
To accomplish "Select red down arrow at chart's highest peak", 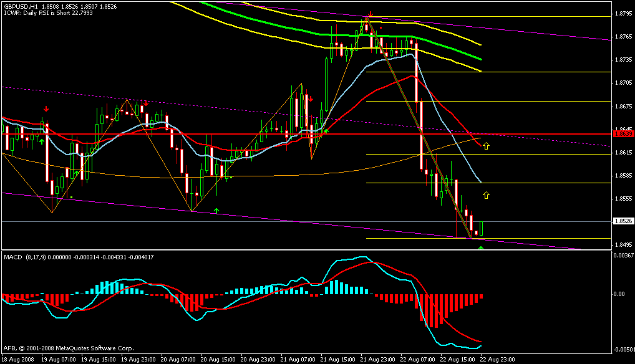I will click(x=370, y=13).
